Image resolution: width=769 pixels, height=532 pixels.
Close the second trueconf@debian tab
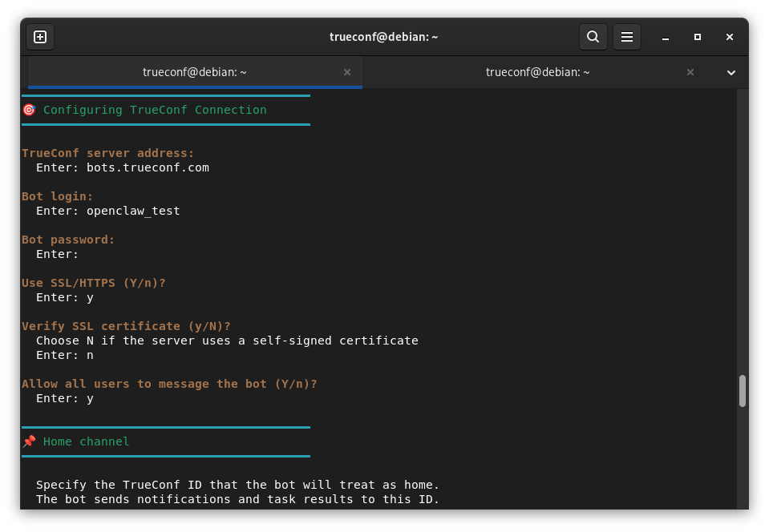coord(690,72)
